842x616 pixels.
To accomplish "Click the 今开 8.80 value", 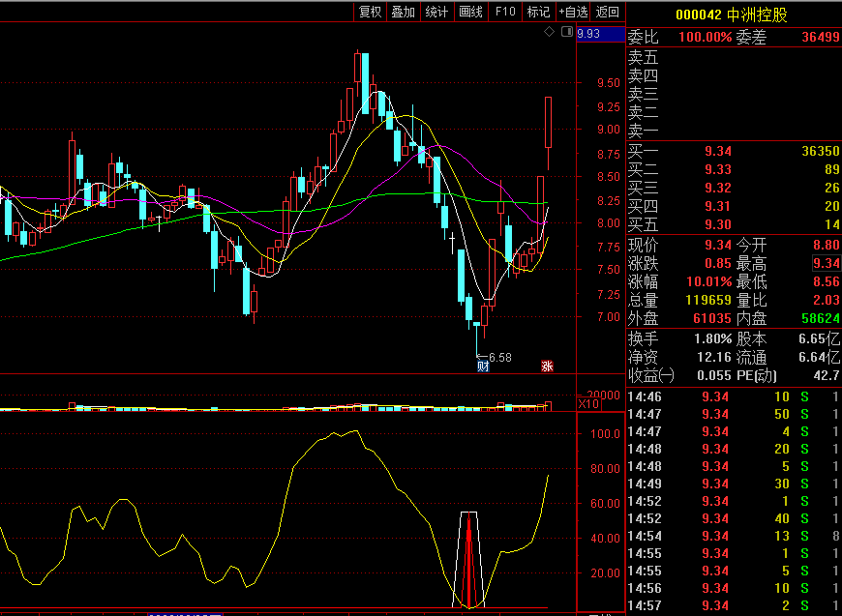I will pyautogui.click(x=826, y=246).
